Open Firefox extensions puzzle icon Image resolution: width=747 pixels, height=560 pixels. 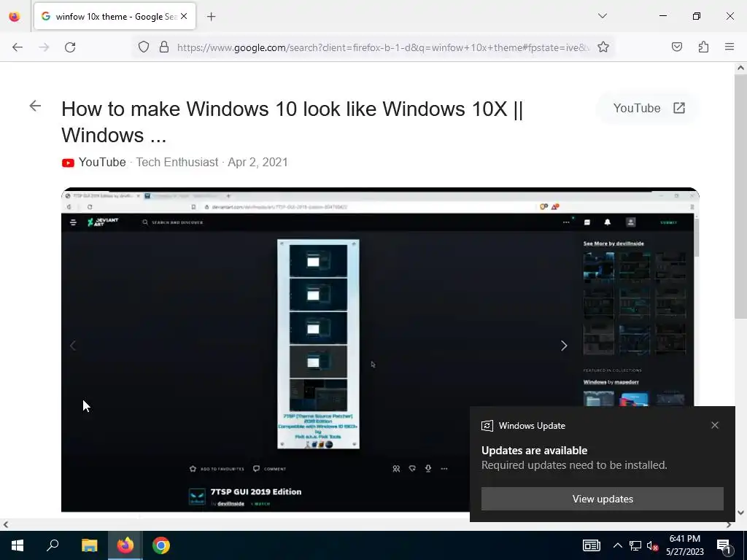point(703,47)
